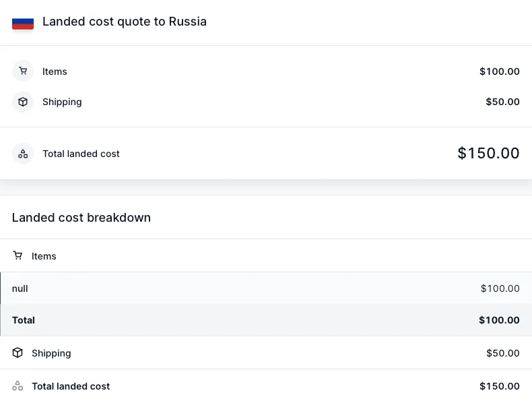Click the Russian flag icon
This screenshot has width=532, height=401.
(23, 23)
